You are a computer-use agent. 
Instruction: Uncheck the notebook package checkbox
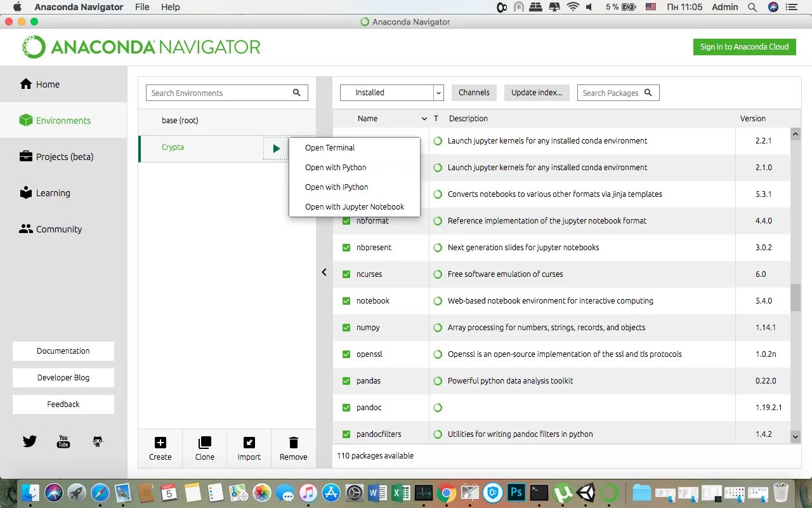pyautogui.click(x=346, y=301)
